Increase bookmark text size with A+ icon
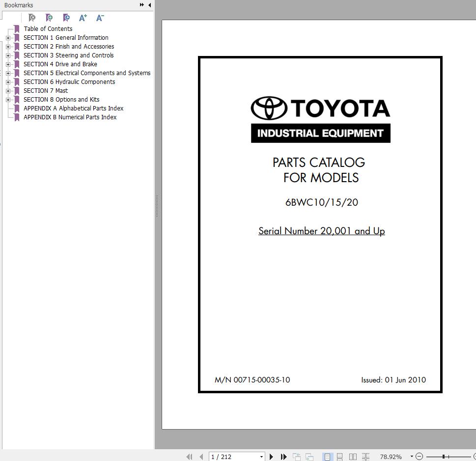Viewport: 476px width, 461px height. 83,18
